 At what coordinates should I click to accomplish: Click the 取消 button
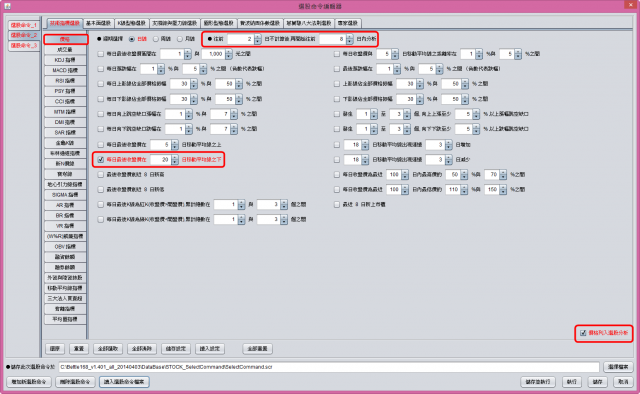click(x=623, y=382)
